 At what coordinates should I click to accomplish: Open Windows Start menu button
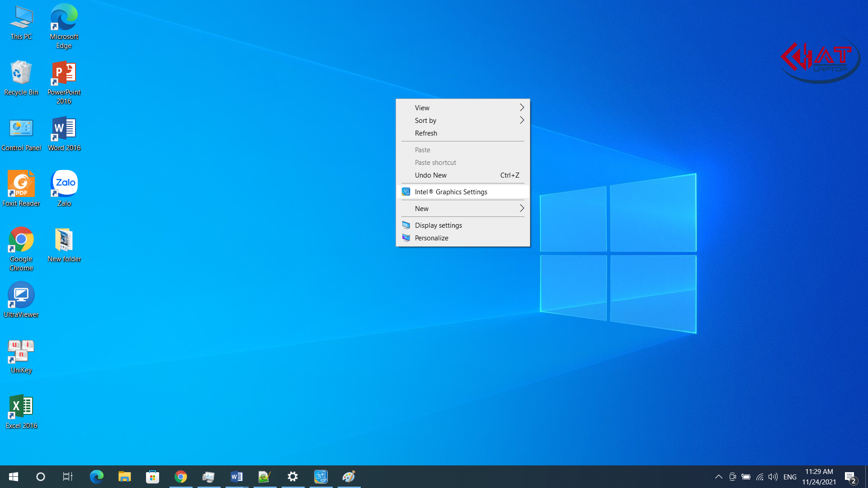[x=13, y=477]
